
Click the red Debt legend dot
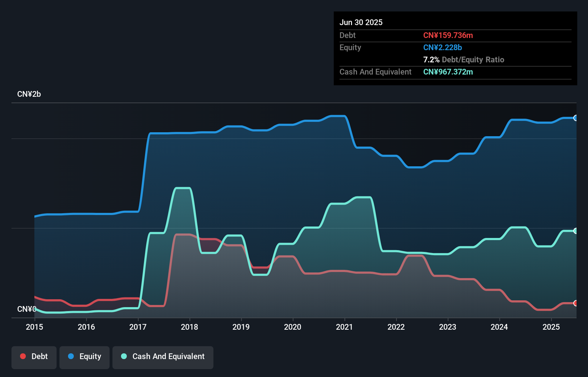point(23,357)
